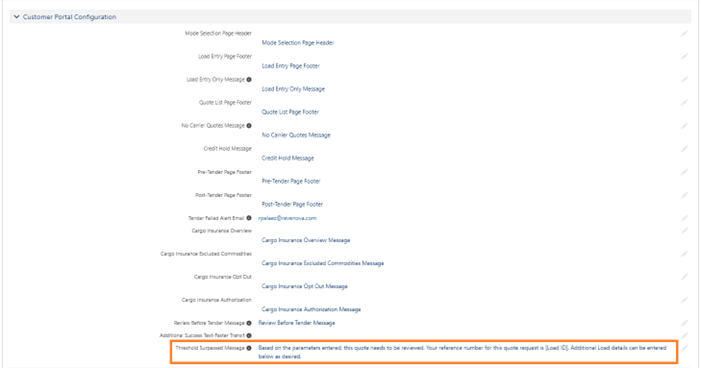Click the Review Before Tender Message value
Image resolution: width=701 pixels, height=368 pixels.
click(x=297, y=323)
